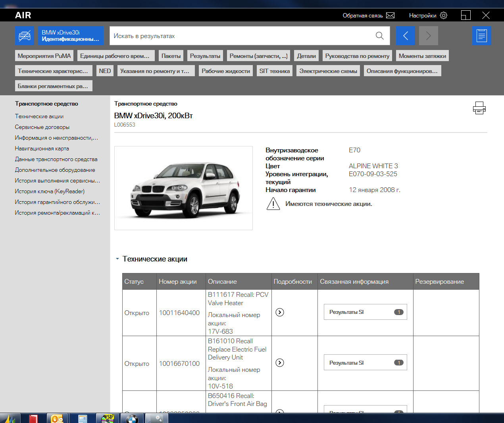504x423 pixels.
Task: Open the clipboard list icon at top right
Action: coord(481,36)
